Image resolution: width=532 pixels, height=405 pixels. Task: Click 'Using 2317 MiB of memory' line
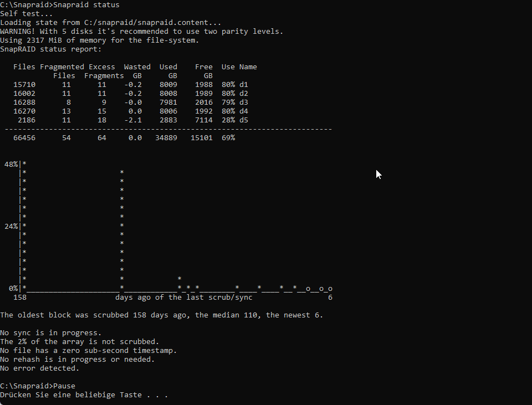coord(99,40)
